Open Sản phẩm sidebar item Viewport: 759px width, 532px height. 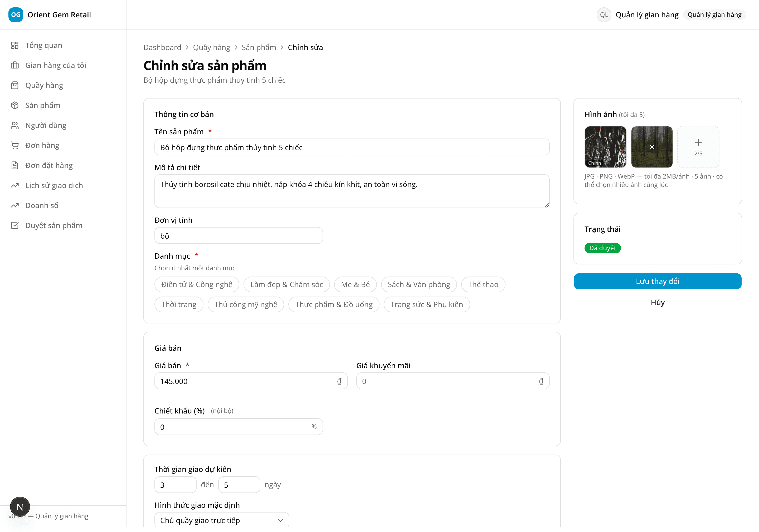(x=63, y=105)
